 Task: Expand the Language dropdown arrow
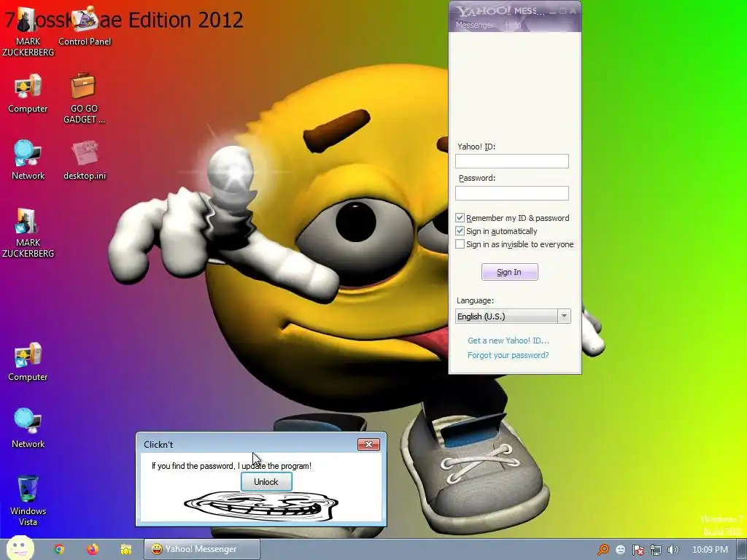coord(564,316)
